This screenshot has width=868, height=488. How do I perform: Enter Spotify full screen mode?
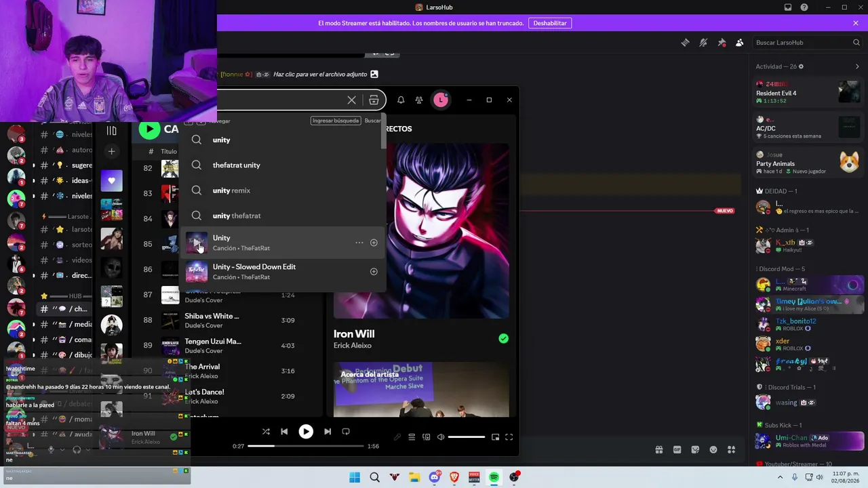[x=509, y=437]
